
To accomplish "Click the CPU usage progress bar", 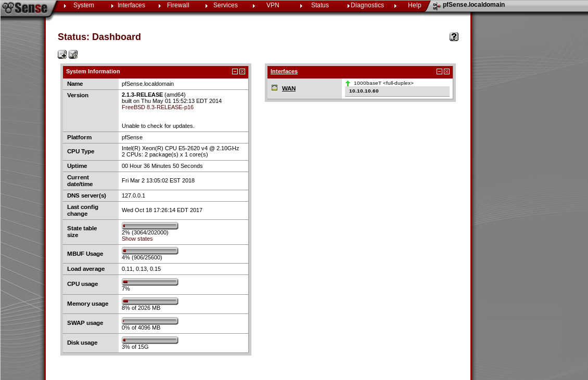I will pos(150,282).
